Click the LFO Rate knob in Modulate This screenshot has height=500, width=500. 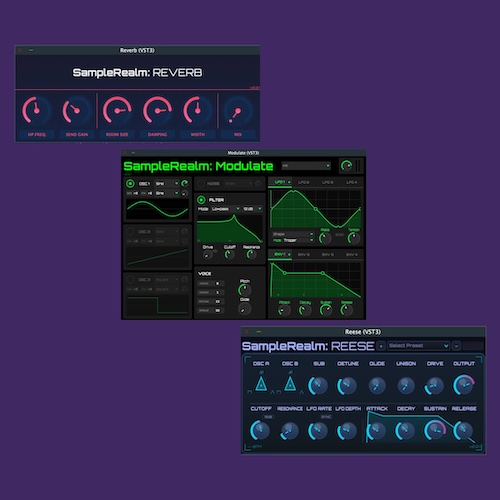(325, 238)
